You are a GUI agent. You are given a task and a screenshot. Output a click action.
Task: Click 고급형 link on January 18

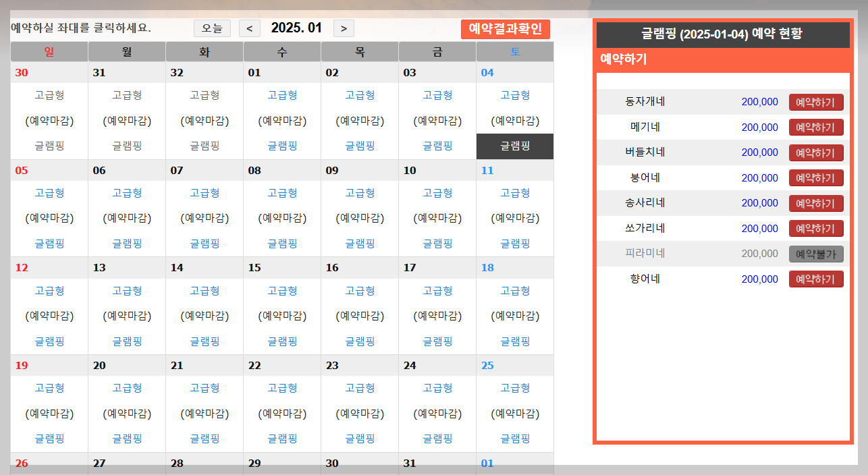click(x=514, y=290)
